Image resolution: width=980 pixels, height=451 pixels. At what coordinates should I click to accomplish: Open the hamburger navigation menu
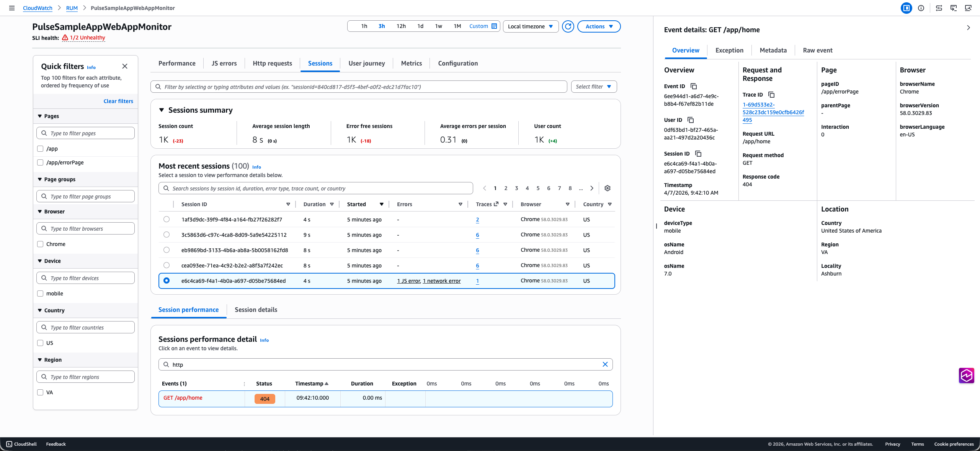(x=12, y=8)
